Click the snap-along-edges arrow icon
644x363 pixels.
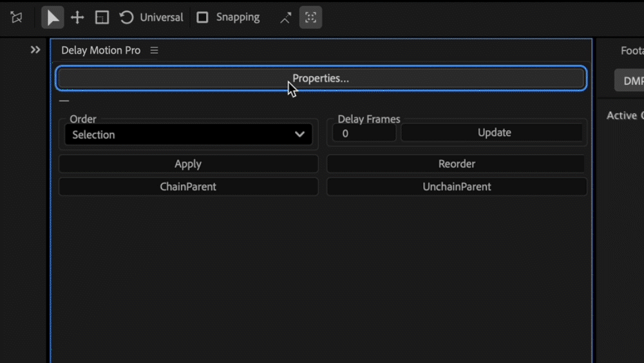click(x=285, y=17)
